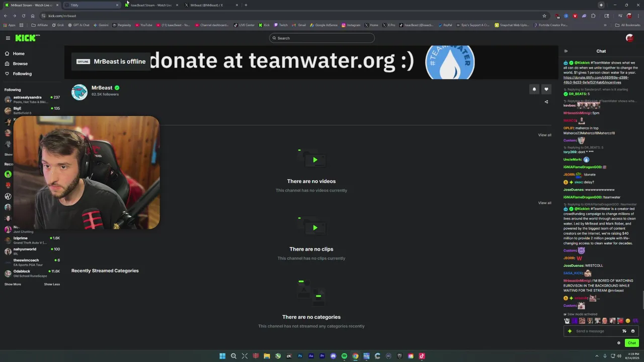Open File Explorer from taskbar
This screenshot has width=644, height=362.
tap(267, 356)
